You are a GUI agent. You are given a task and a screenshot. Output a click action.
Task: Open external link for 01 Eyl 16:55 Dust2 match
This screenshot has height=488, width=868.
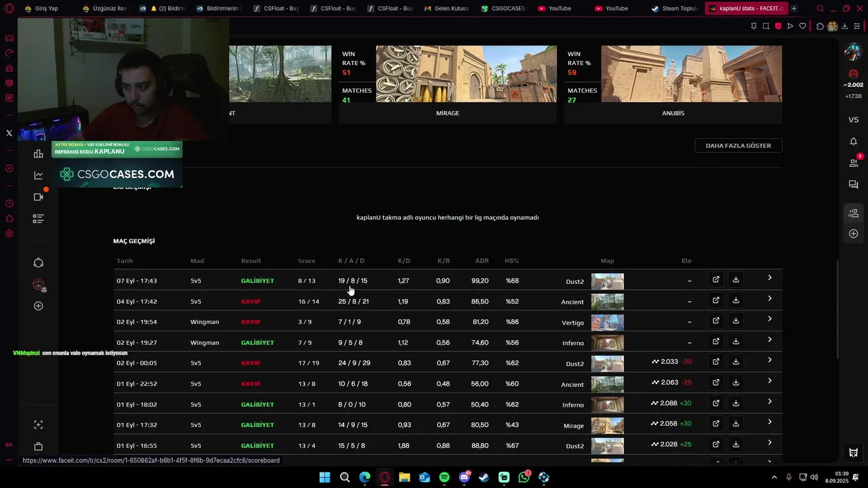tap(715, 444)
